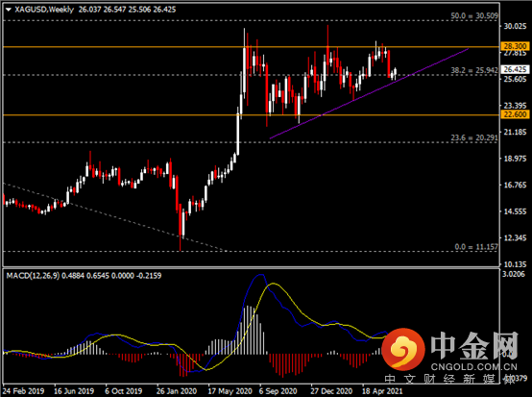Select the XAGUSD,Weekly chart title
Viewport: 532px width, 397px height.
click(44, 10)
